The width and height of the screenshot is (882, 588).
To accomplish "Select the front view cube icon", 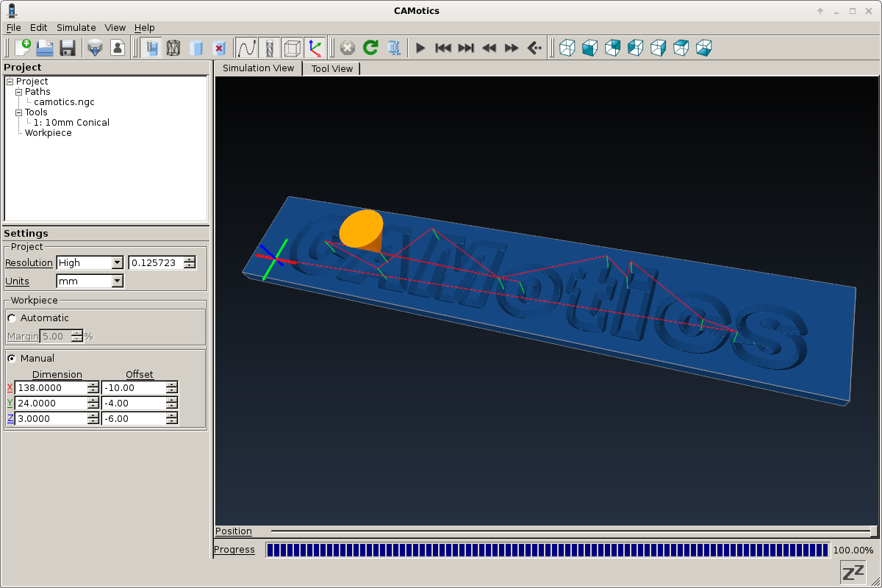I will (x=589, y=48).
